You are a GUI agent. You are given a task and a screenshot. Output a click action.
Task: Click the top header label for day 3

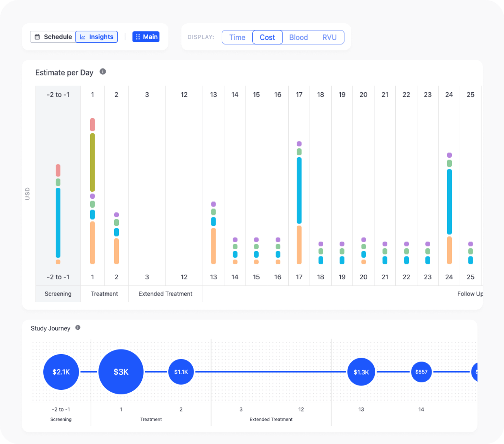point(147,95)
